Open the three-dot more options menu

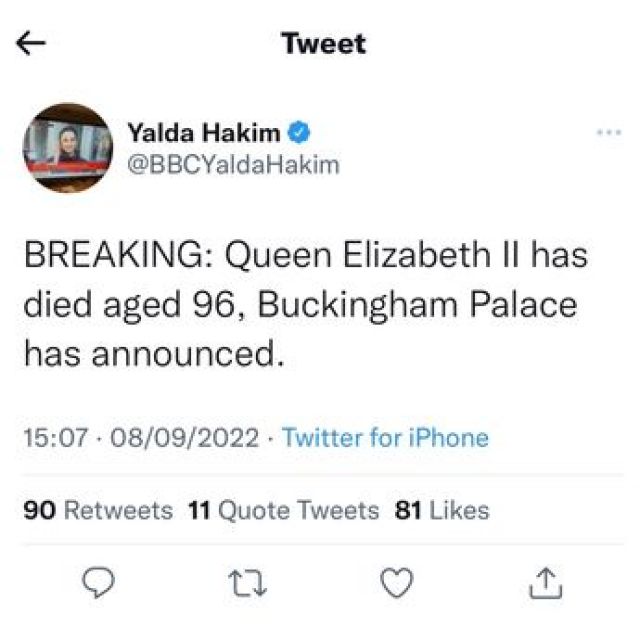pos(609,132)
